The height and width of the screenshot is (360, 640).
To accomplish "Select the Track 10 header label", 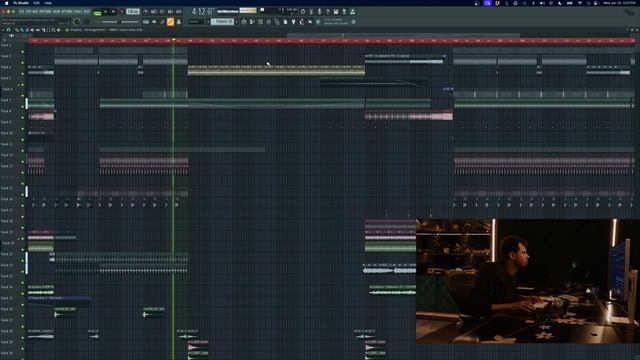I will coord(7,133).
